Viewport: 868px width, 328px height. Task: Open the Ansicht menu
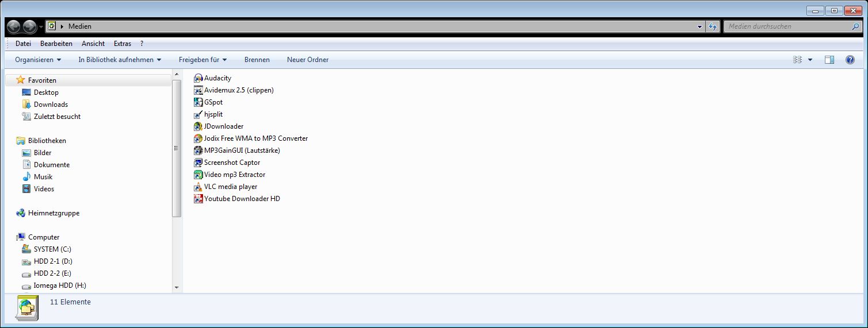tap(93, 44)
